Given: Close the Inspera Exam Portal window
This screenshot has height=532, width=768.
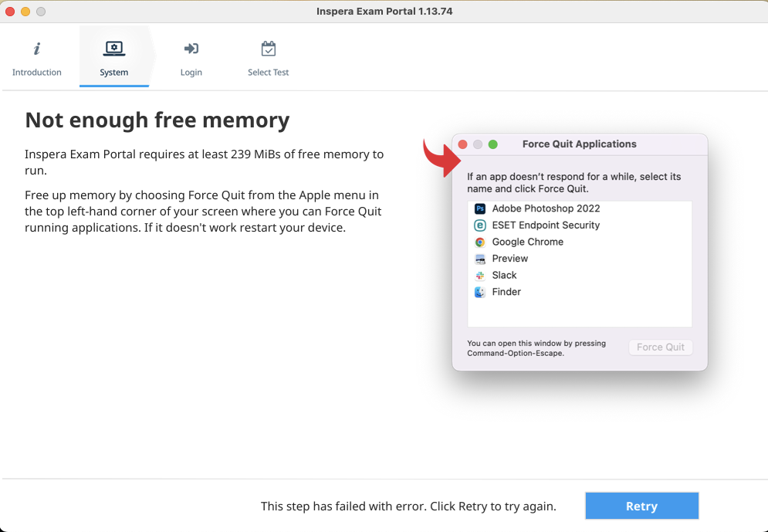Looking at the screenshot, I should (10, 12).
